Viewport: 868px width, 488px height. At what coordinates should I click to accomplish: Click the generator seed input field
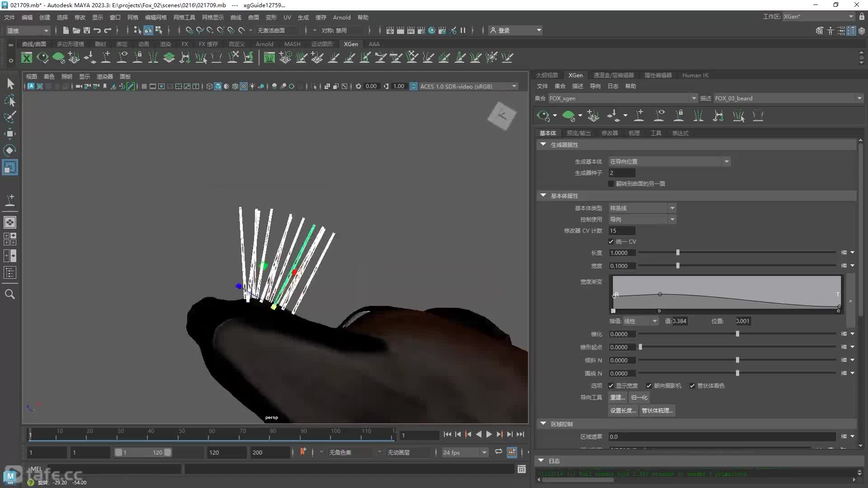coord(622,173)
